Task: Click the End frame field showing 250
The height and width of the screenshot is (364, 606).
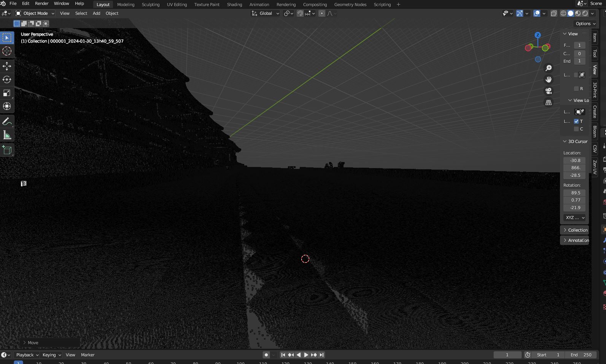Action: tap(581, 355)
